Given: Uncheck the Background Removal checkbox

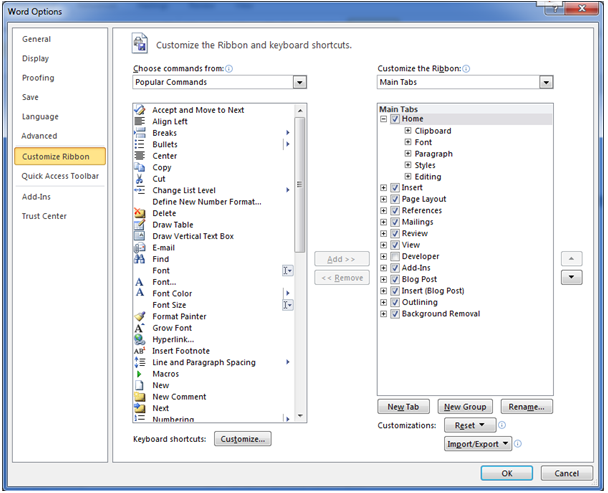Looking at the screenshot, I should [x=395, y=314].
